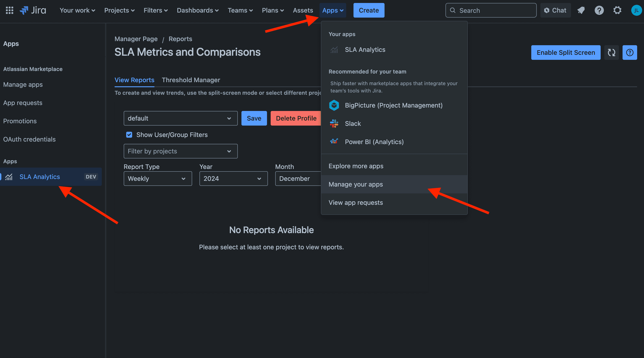Open the Report Type Weekly dropdown
This screenshot has height=358, width=644.
(158, 179)
